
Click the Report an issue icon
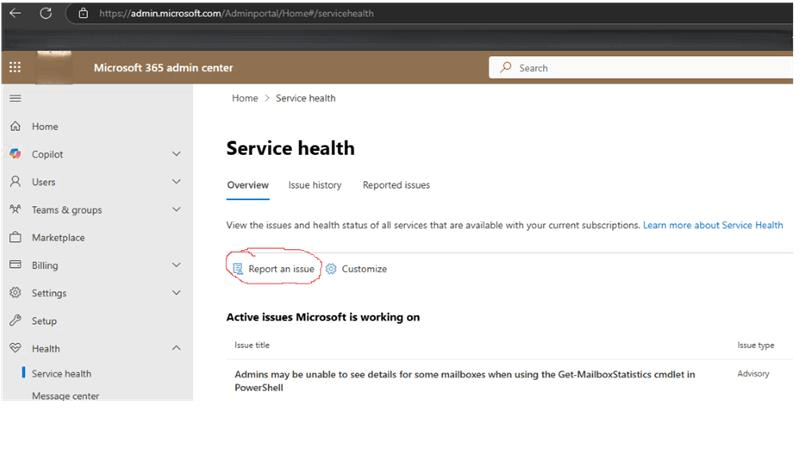pos(238,268)
